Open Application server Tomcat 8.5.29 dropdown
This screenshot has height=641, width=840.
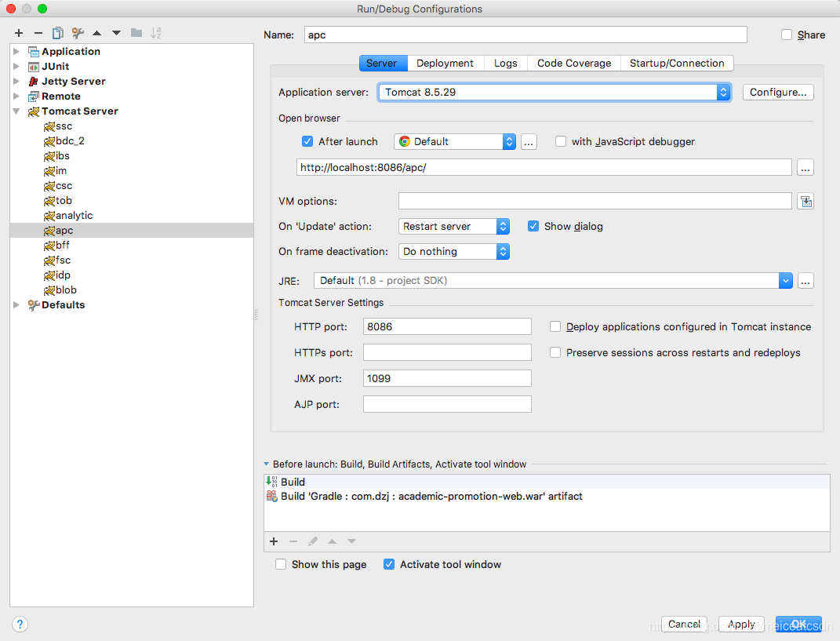(555, 92)
